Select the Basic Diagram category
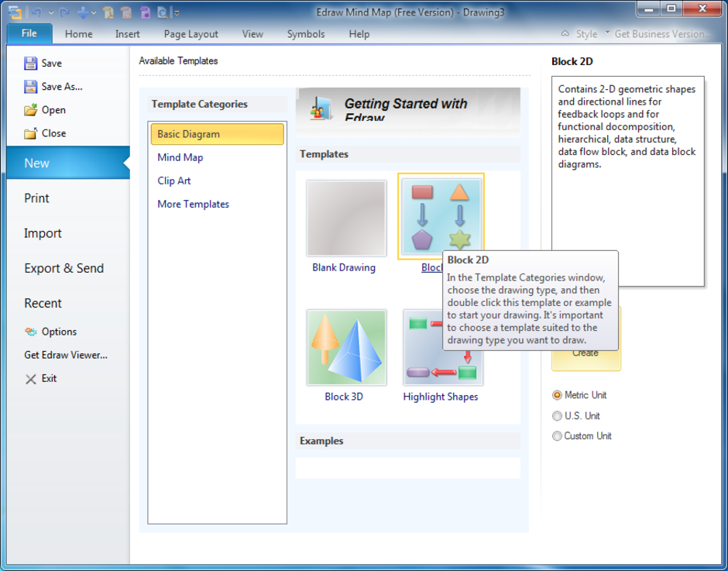 tap(218, 134)
